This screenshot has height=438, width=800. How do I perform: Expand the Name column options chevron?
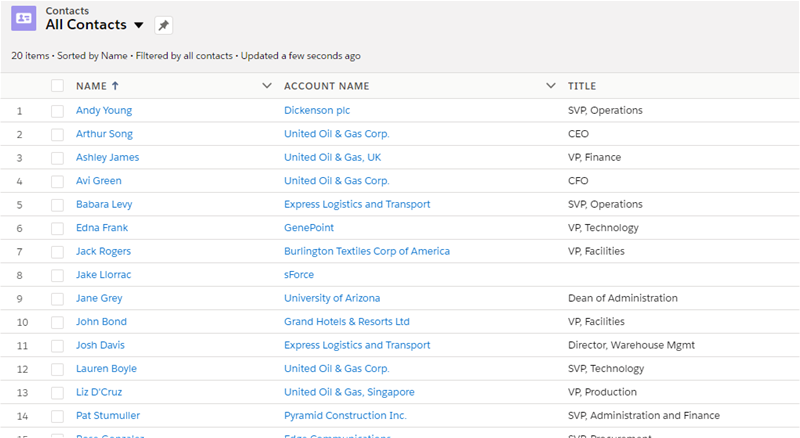coord(266,86)
